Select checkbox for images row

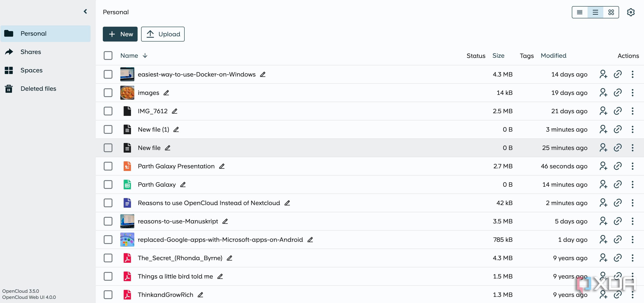click(108, 93)
